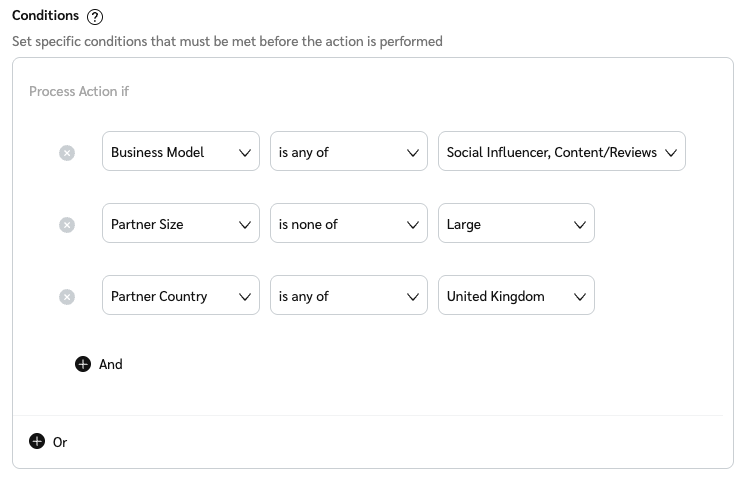Open the Large value dropdown
Image resolution: width=749 pixels, height=483 pixels.
click(516, 224)
